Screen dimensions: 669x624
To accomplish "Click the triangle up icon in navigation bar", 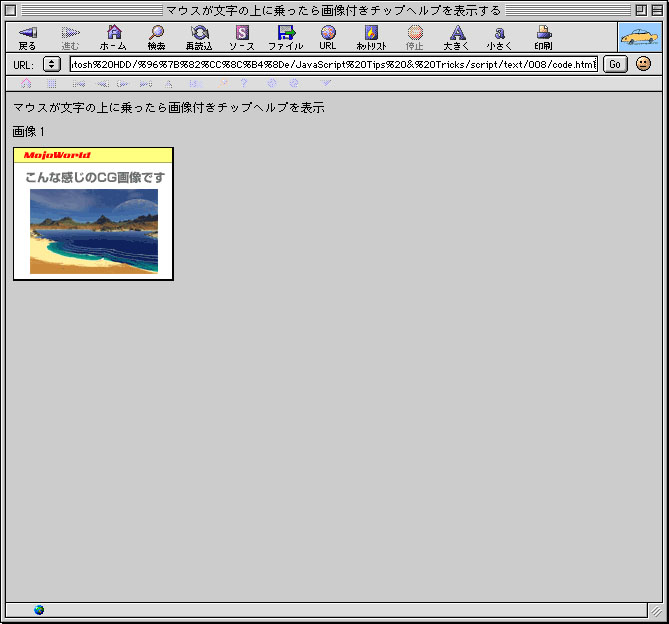I will point(169,84).
